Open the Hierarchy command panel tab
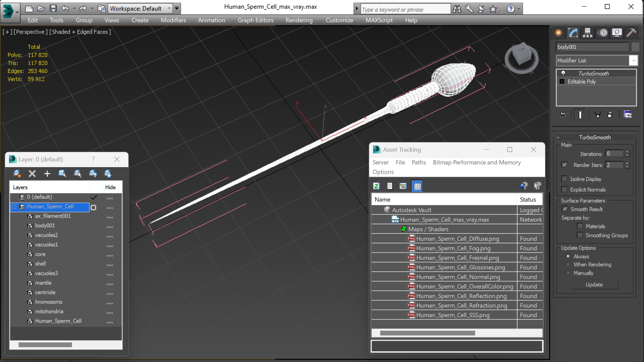The width and height of the screenshot is (644, 362). click(587, 32)
